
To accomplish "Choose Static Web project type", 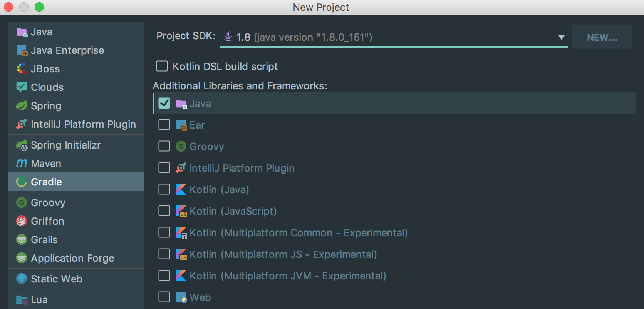I will [x=76, y=279].
